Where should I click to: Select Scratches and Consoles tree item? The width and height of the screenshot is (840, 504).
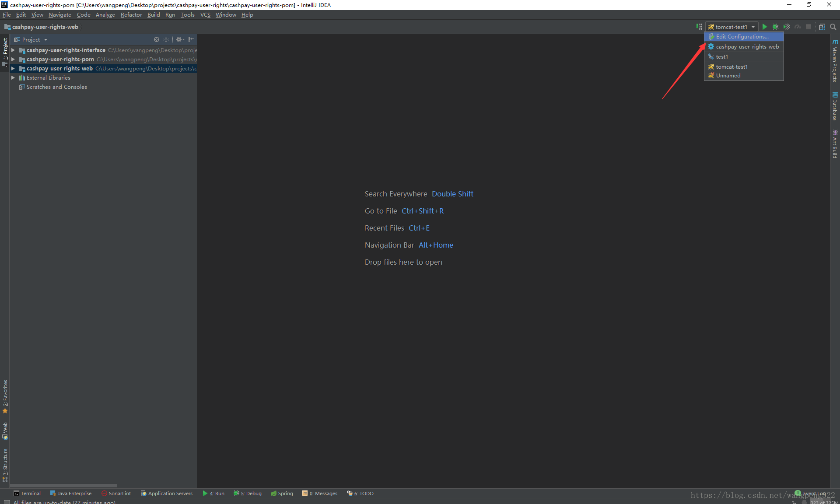52,87
